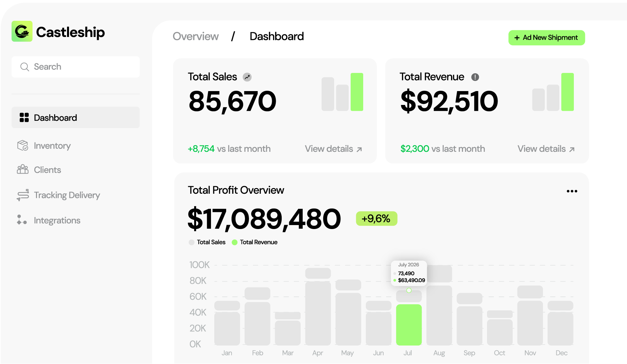Click the +9,6% profit change badge
627x364 pixels.
376,218
